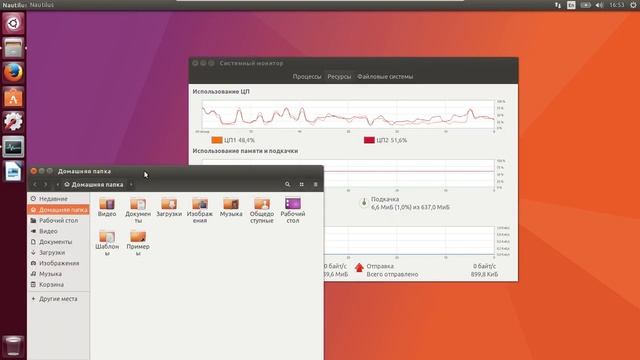Open the hamburger menu in Files toolbar

point(316,184)
